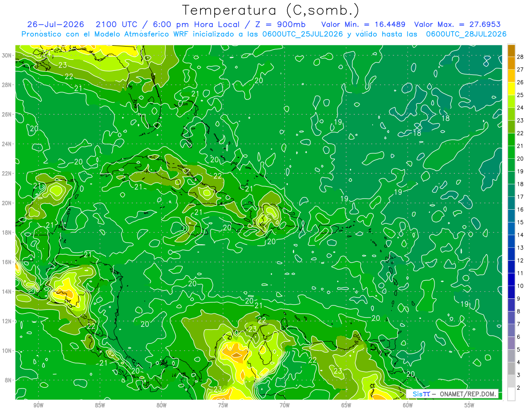This screenshot has width=532, height=411.
Task: Click the '75W' longitude axis label
Action: (223, 405)
